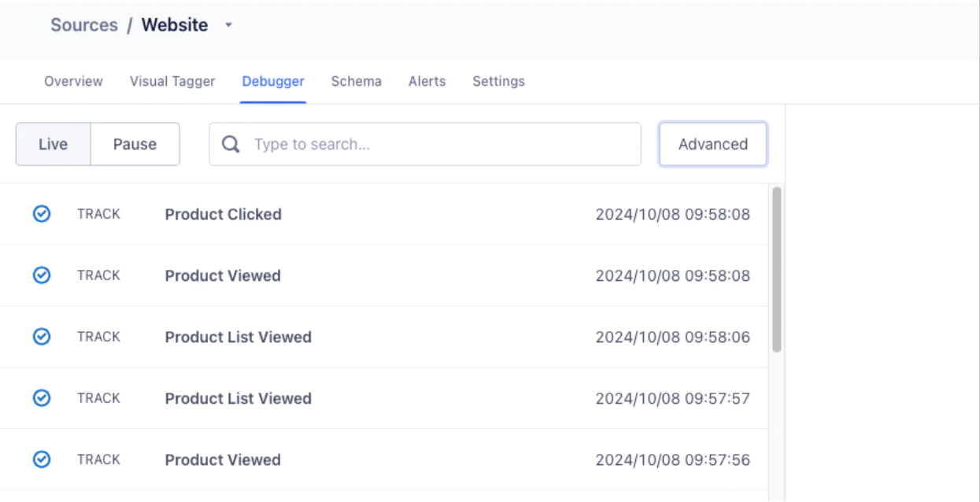Viewport: 980px width, 502px height.
Task: Click the checkmark icon on second Product List Viewed
Action: (41, 397)
